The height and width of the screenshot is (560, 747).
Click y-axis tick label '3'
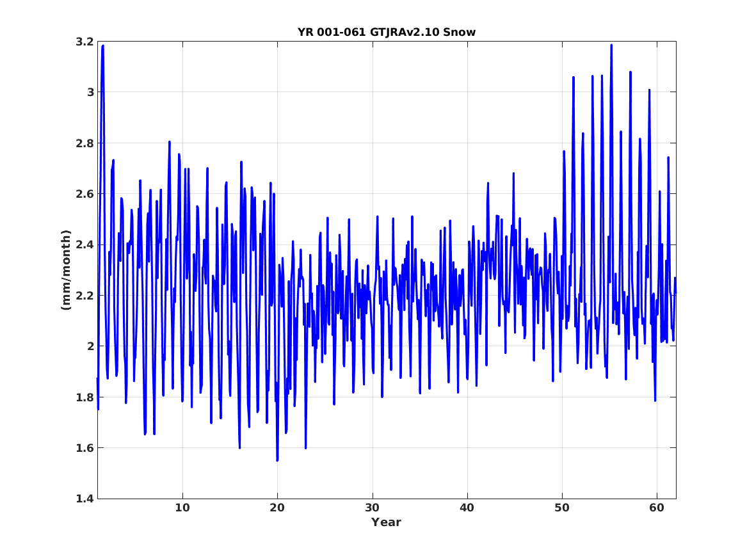coord(90,92)
